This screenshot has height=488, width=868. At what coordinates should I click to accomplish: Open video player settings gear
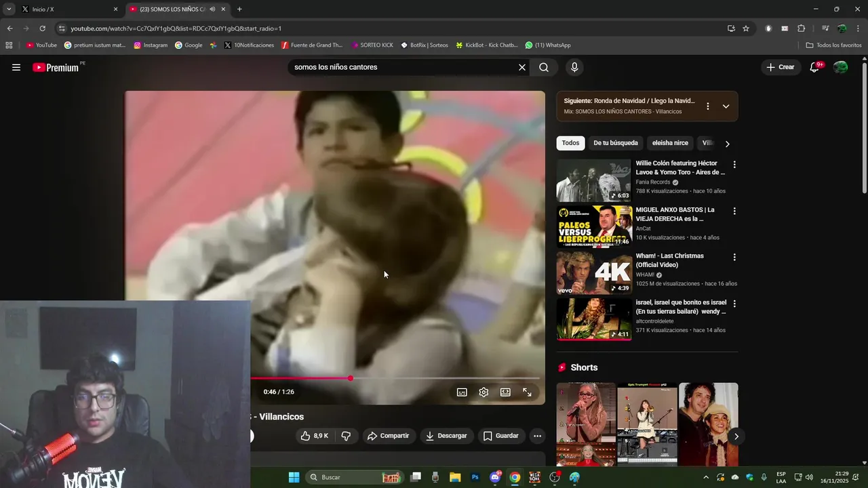[484, 392]
